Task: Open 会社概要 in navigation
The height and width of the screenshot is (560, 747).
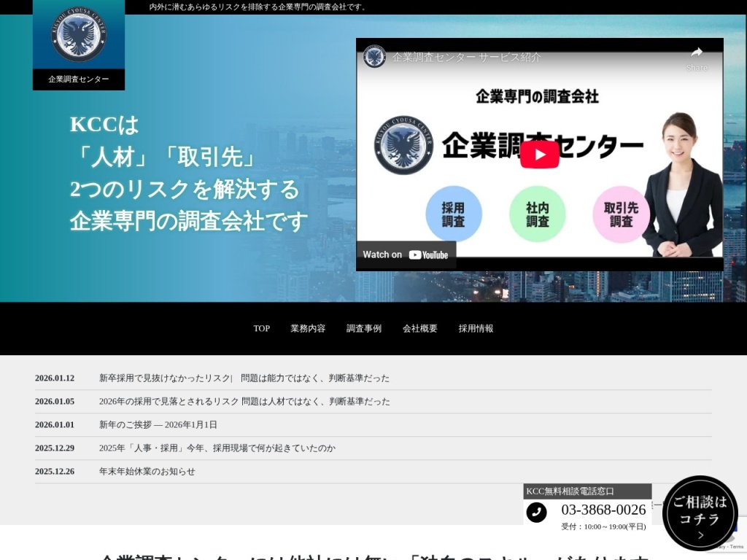Action: tap(419, 329)
